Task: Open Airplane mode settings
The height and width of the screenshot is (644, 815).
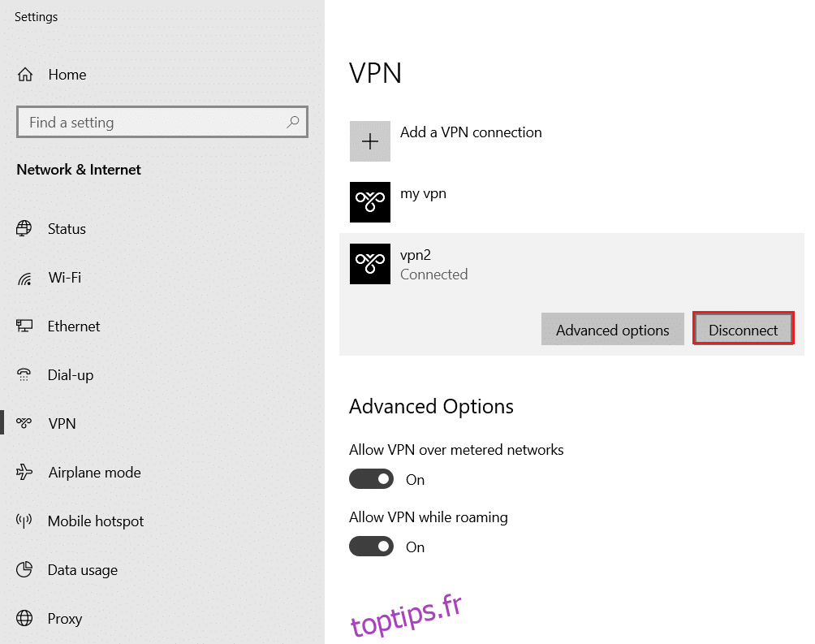Action: coord(94,472)
